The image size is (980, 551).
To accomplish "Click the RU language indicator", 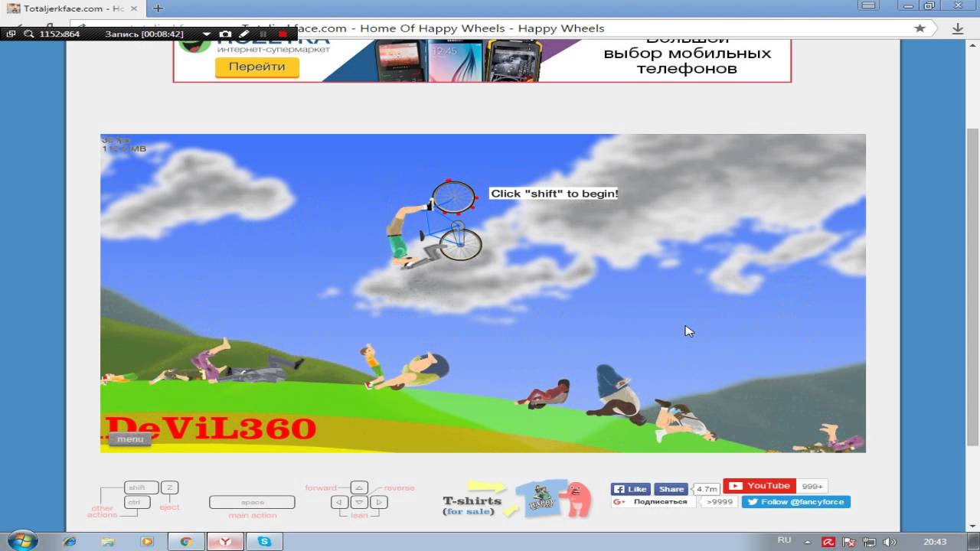I will (784, 540).
